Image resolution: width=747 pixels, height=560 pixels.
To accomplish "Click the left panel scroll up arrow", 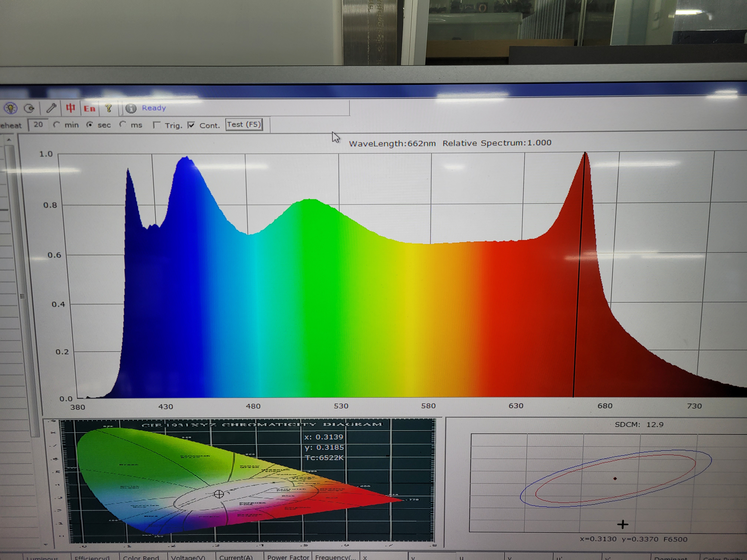I will (9, 139).
